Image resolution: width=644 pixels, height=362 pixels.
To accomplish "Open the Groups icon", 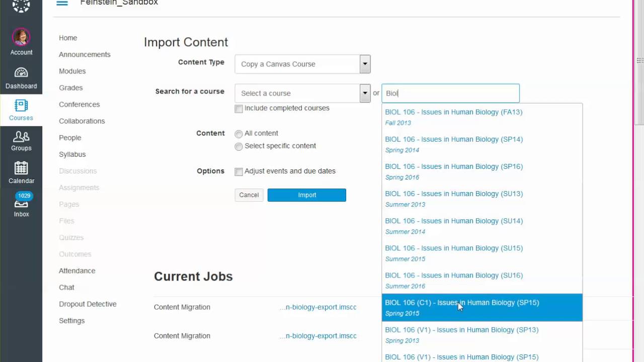I will click(21, 137).
